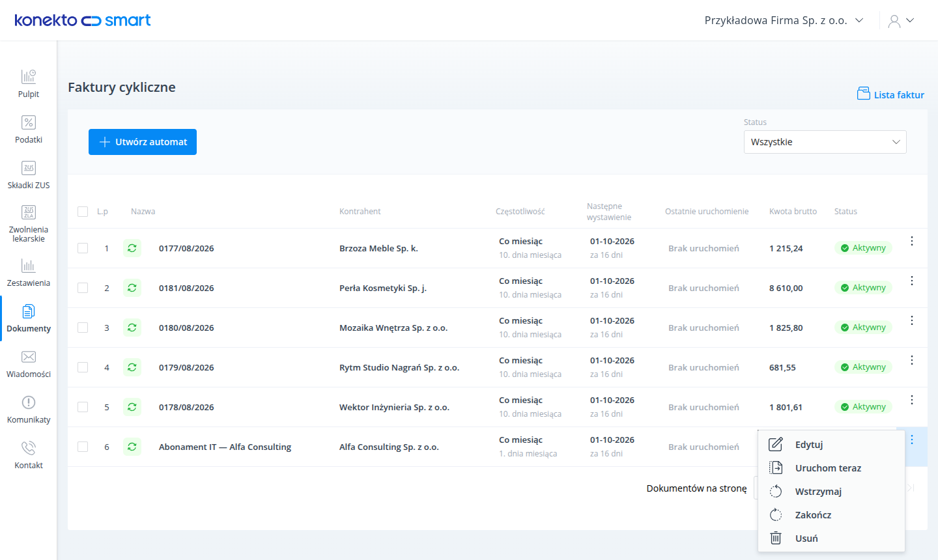The width and height of the screenshot is (938, 560).
Task: Close three-dot menu for Alfa Consulting row
Action: [x=912, y=440]
